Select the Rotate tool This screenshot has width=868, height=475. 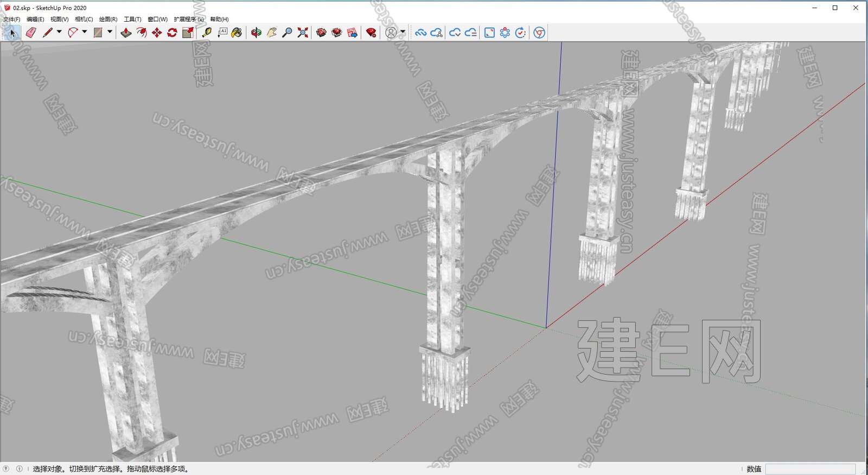(172, 33)
